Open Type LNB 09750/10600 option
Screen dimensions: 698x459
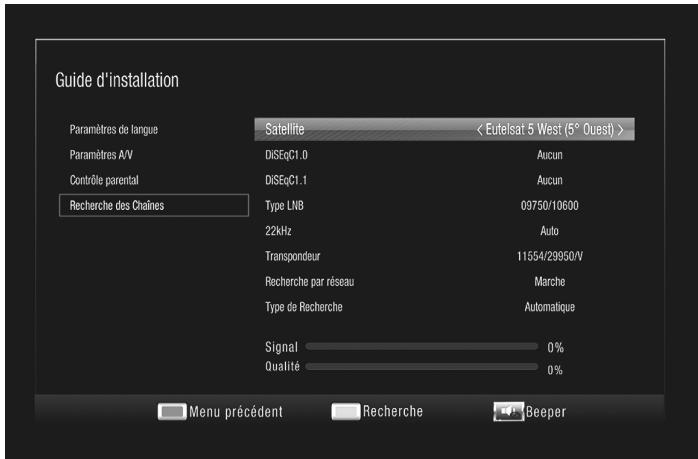coord(549,206)
